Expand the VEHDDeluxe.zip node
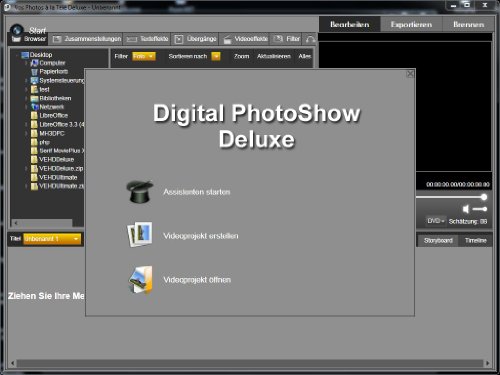The height and width of the screenshot is (375, 500). 26,169
